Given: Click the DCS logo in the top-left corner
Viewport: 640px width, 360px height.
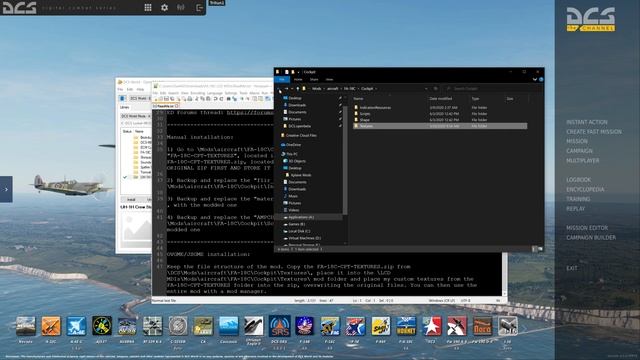Looking at the screenshot, I should click(20, 7).
